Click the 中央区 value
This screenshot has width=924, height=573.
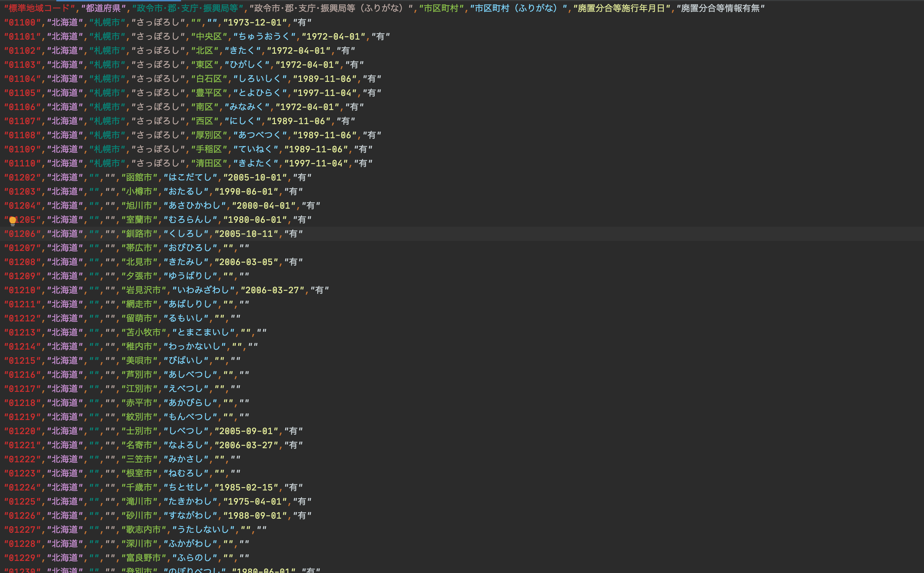[x=209, y=36]
